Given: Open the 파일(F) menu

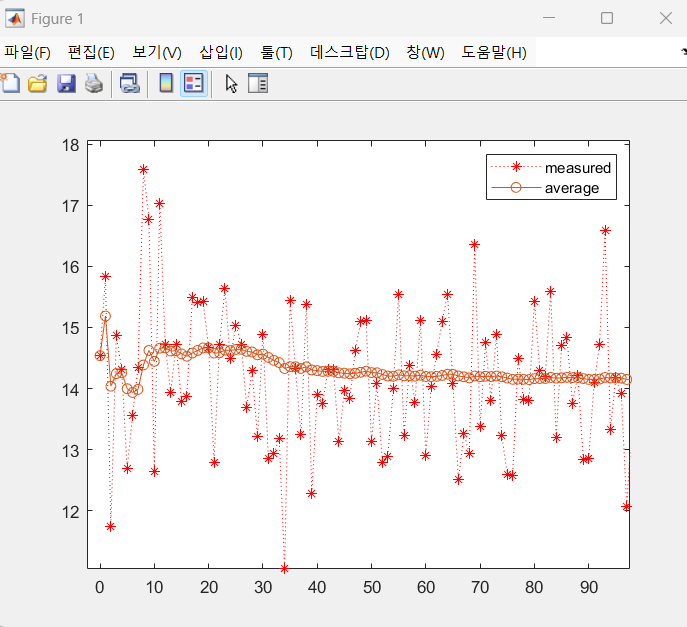Looking at the screenshot, I should [28, 53].
